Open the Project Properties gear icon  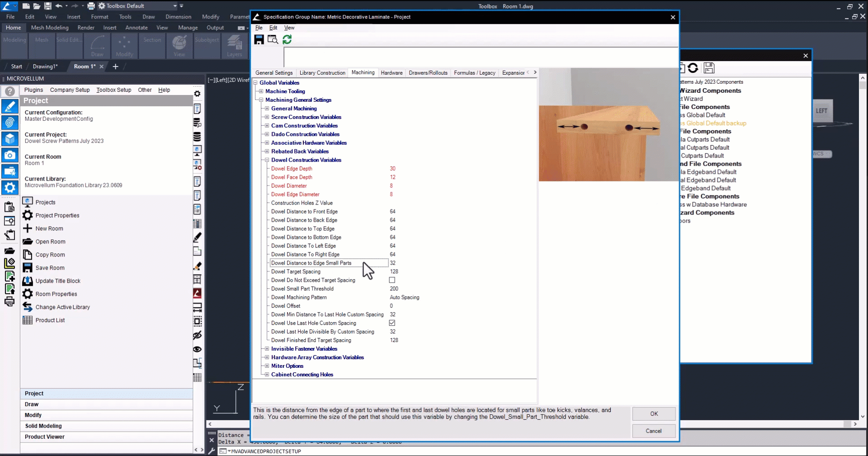[x=28, y=215]
